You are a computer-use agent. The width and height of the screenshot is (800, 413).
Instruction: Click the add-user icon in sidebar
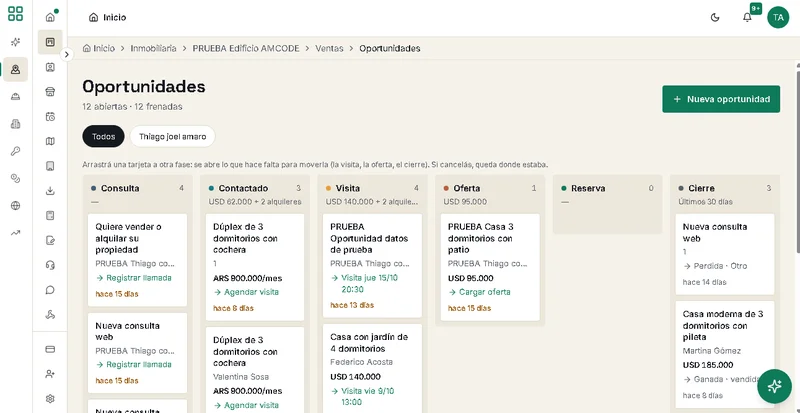click(50, 374)
